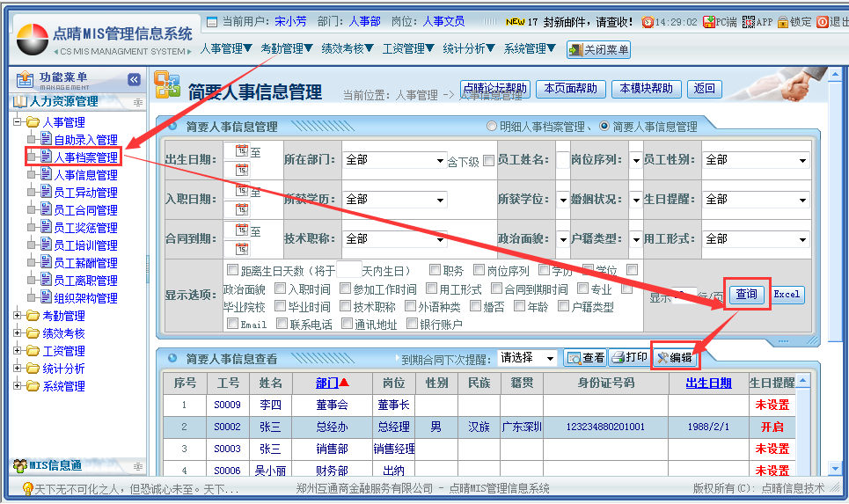Click the APP QR code icon
The image size is (849, 504).
click(x=750, y=22)
